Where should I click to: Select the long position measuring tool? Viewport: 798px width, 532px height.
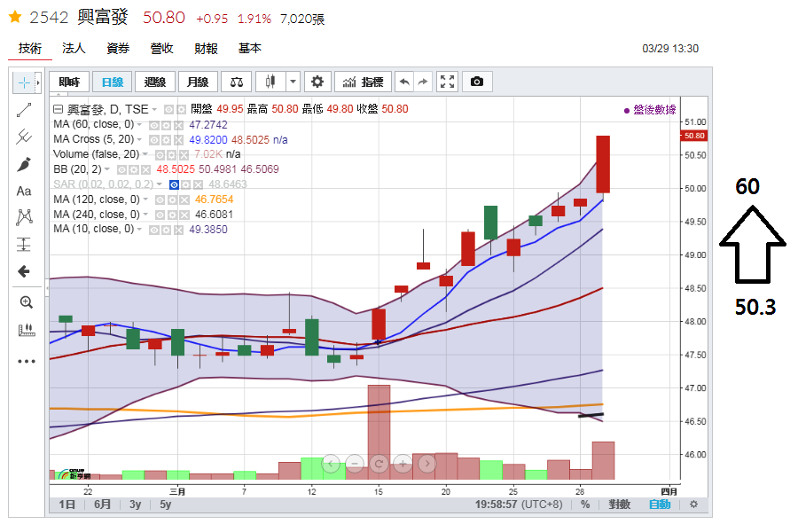click(x=24, y=245)
